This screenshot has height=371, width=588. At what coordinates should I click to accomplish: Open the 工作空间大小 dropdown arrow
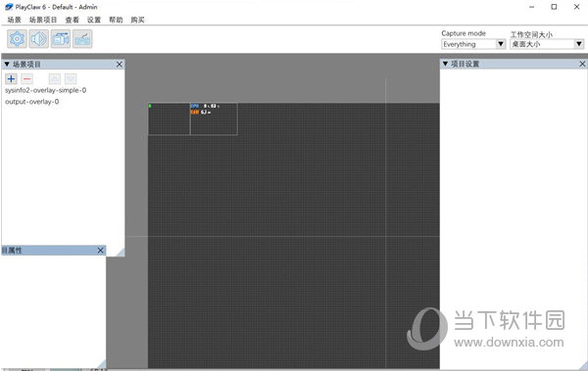point(579,44)
